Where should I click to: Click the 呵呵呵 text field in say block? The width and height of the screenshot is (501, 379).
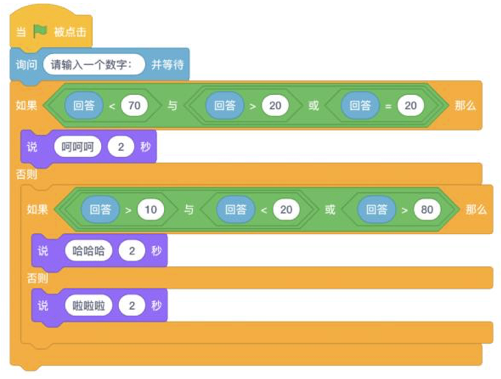click(77, 147)
